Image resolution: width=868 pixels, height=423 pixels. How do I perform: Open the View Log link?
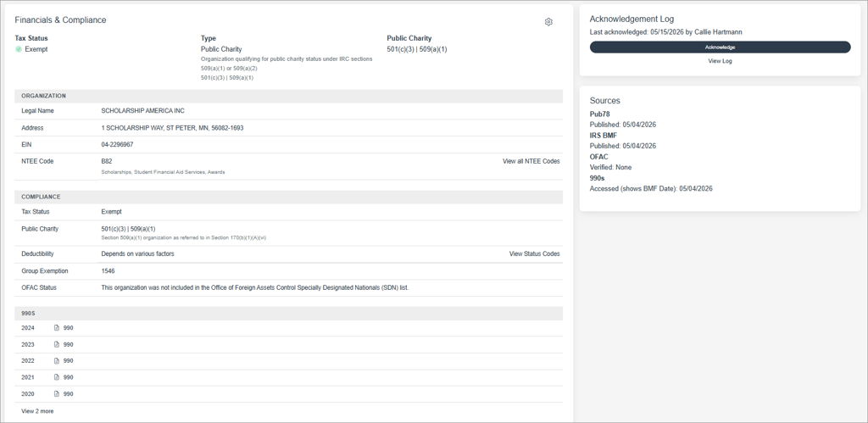720,61
